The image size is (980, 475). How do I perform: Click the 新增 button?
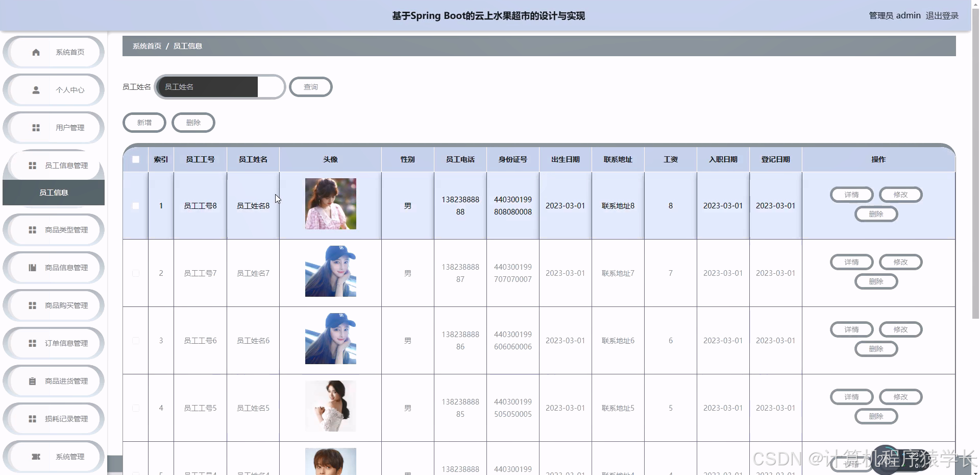click(144, 123)
